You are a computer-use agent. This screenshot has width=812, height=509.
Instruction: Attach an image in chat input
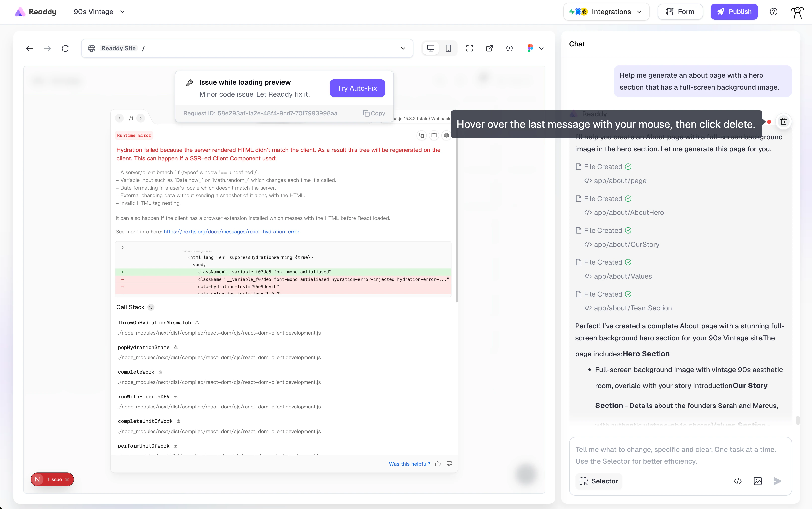click(758, 481)
